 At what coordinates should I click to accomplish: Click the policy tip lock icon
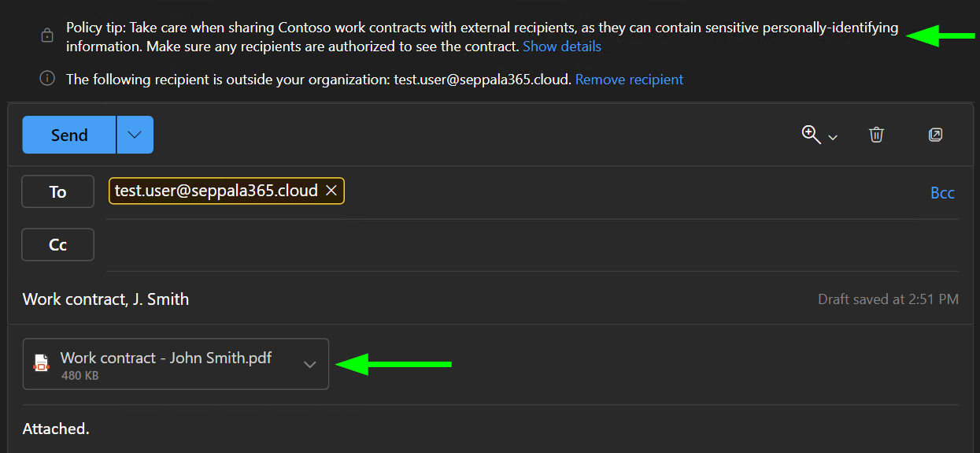(46, 35)
